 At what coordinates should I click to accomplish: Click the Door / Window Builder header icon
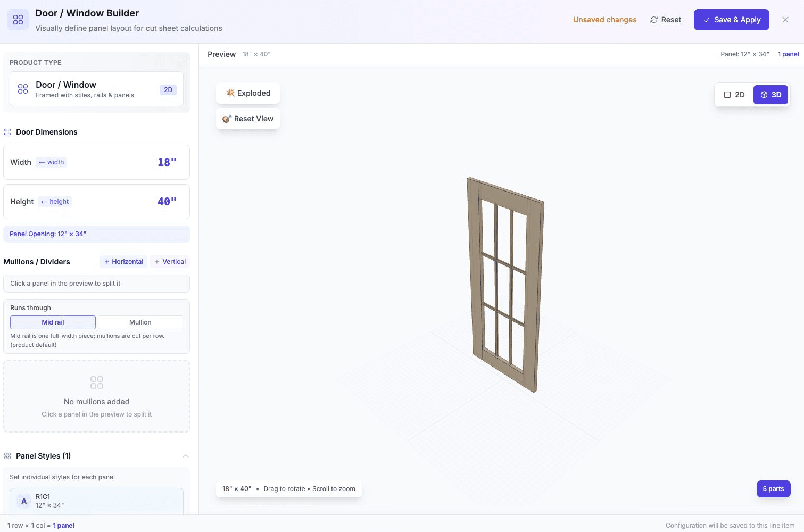point(18,20)
